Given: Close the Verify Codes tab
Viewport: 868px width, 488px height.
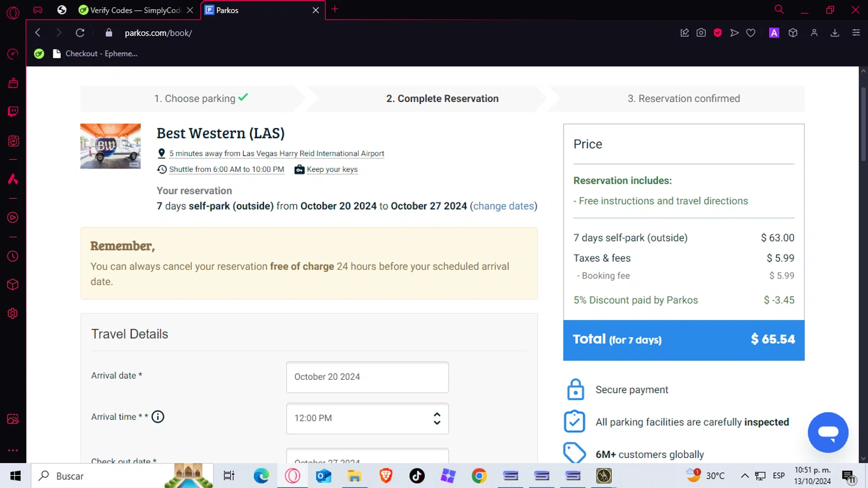Looking at the screenshot, I should coord(190,10).
